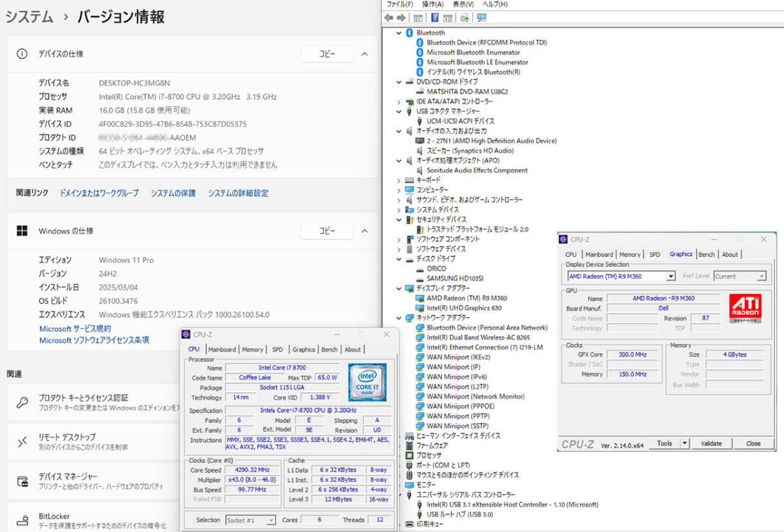The width and height of the screenshot is (784, 532).
Task: Click the Validate button in CPU-Z
Action: click(x=711, y=443)
